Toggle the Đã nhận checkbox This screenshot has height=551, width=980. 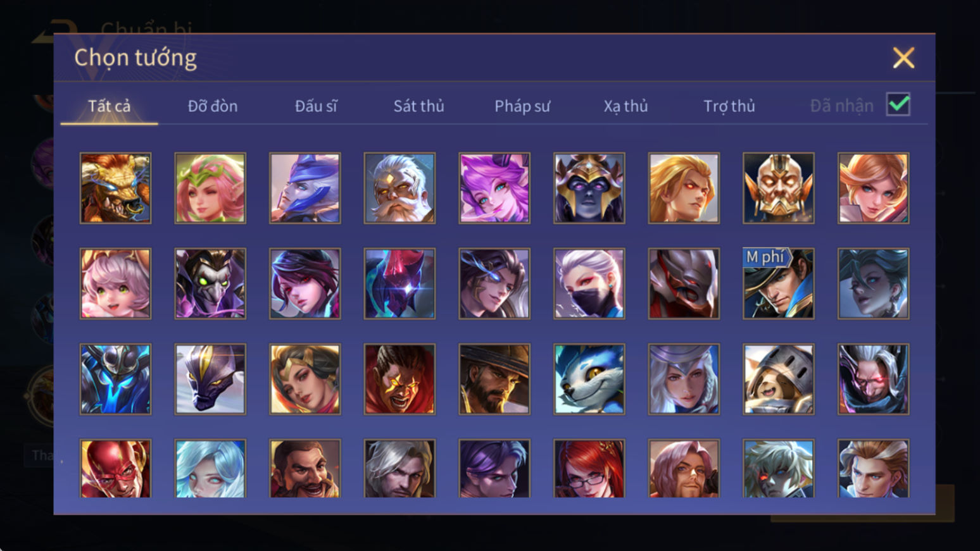(898, 104)
